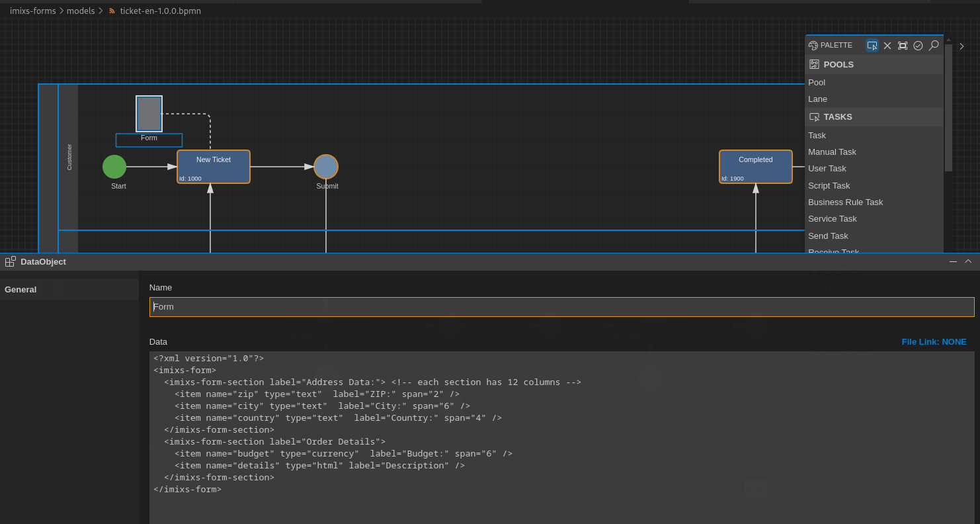Screen dimensions: 980x524
Task: Minimize the DataObject properties panel
Action: (x=953, y=262)
